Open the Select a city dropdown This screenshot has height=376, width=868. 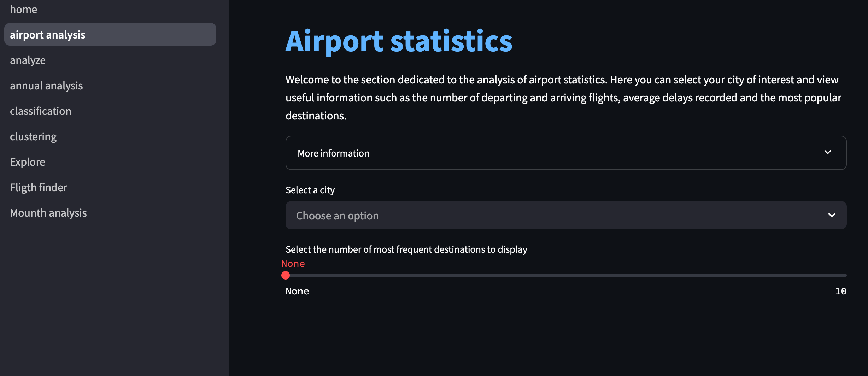coord(566,215)
